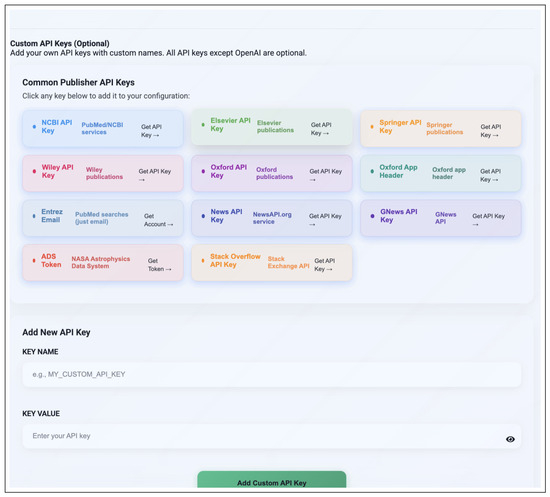Open the Stack Overflow Get API Key link
This screenshot has height=497, width=550.
pos(324,265)
